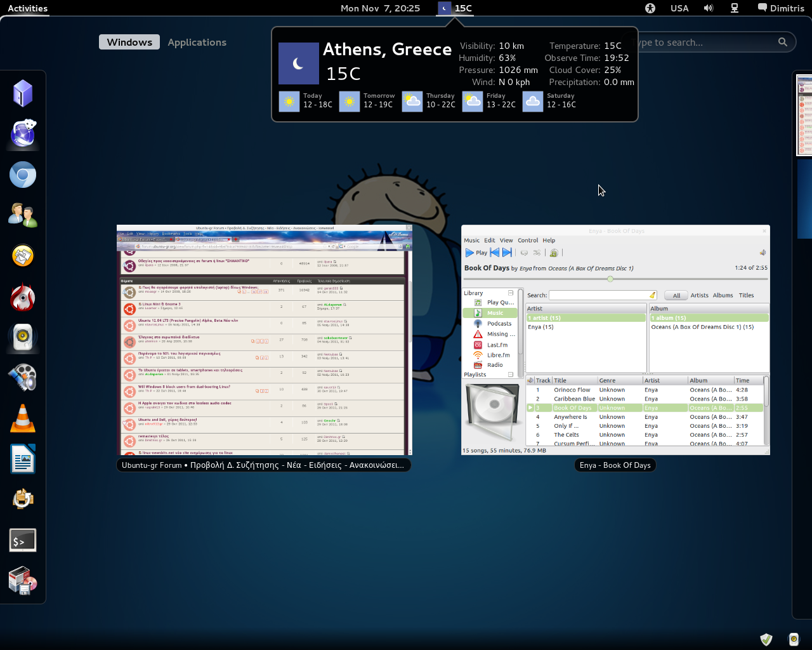Open the Empathy contacts dock icon
Image resolution: width=812 pixels, height=650 pixels.
23,216
